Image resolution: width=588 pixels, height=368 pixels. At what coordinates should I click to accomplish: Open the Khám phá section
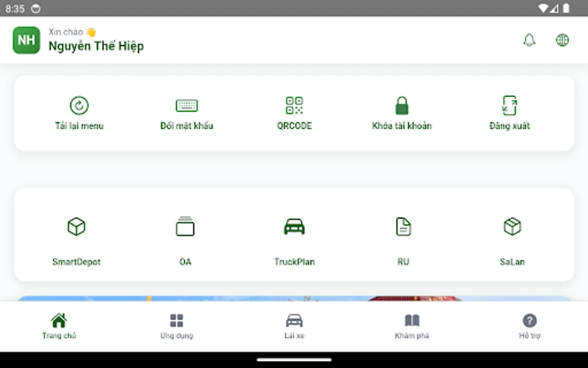(x=412, y=325)
